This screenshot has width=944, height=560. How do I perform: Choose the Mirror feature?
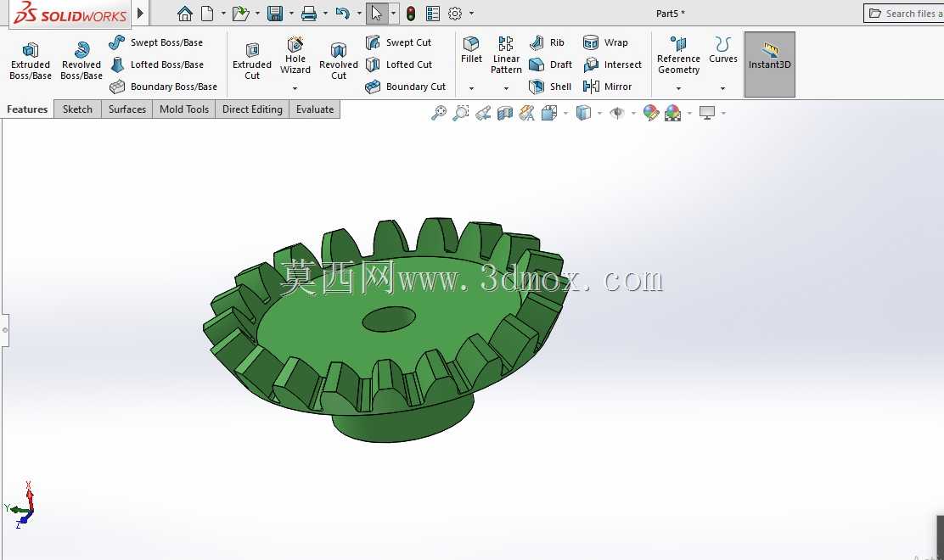point(608,87)
